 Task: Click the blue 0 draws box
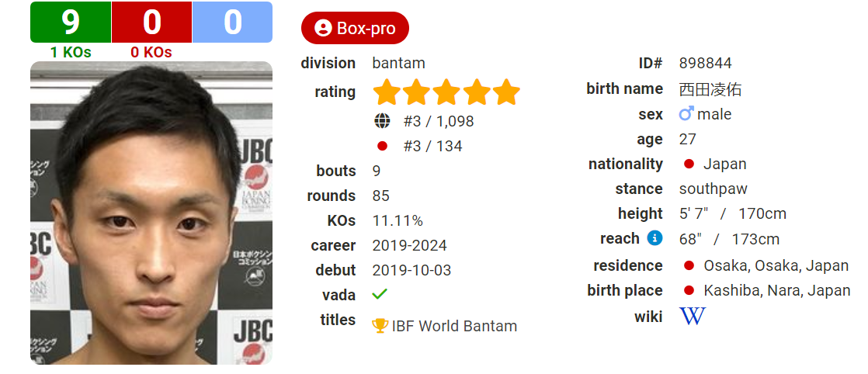pyautogui.click(x=232, y=23)
